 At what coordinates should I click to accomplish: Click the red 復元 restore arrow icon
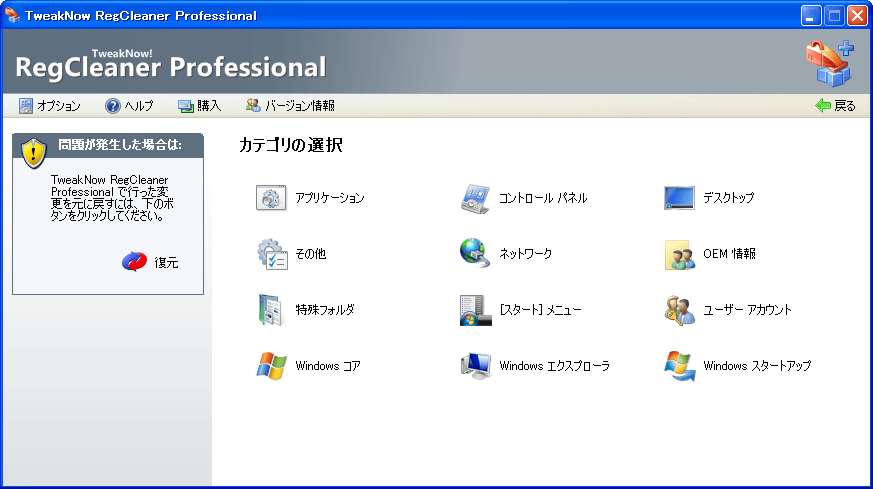click(134, 261)
